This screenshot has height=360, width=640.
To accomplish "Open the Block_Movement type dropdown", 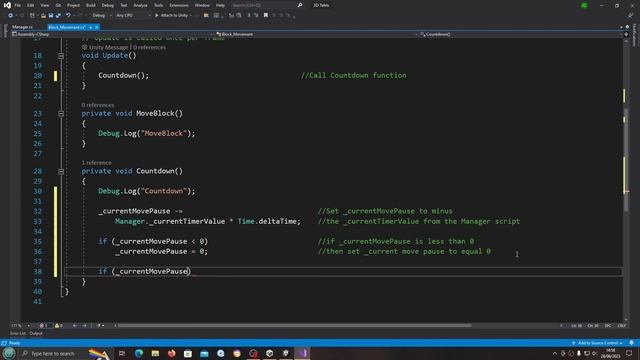I will pos(316,34).
